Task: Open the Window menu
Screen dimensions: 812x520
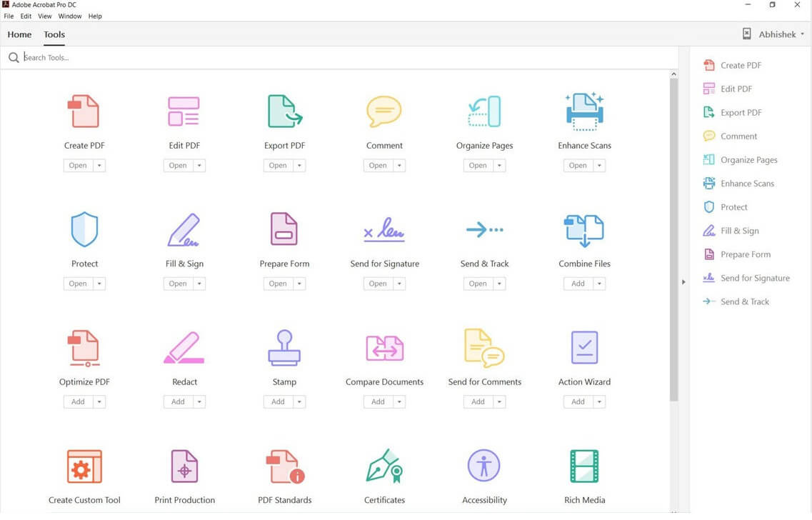Action: click(x=70, y=16)
